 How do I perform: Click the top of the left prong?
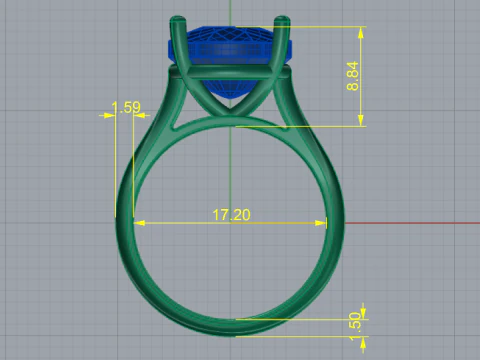click(178, 19)
